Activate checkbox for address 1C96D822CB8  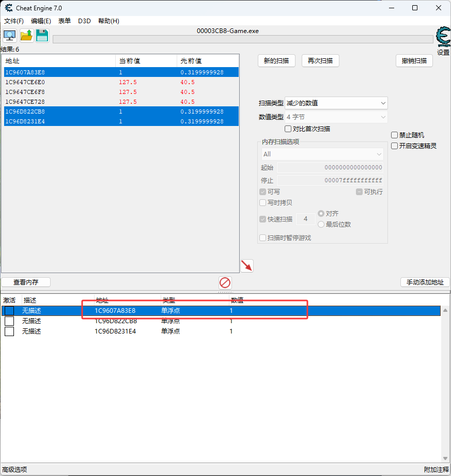pos(9,321)
